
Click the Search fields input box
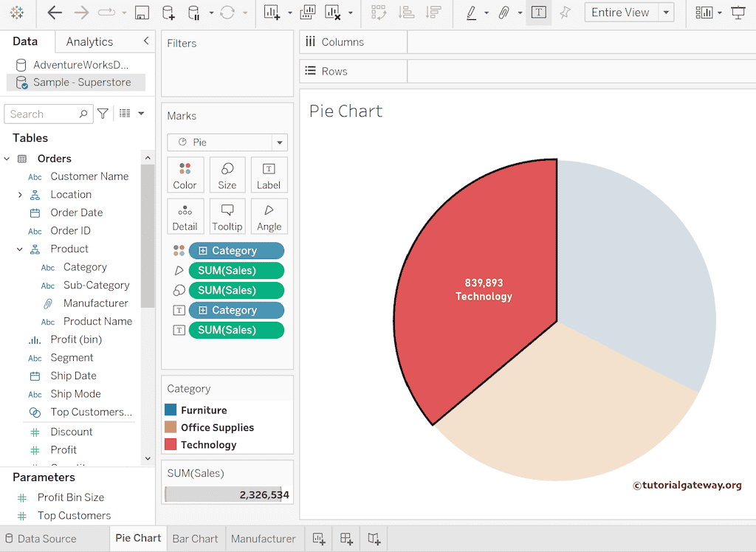coord(43,114)
